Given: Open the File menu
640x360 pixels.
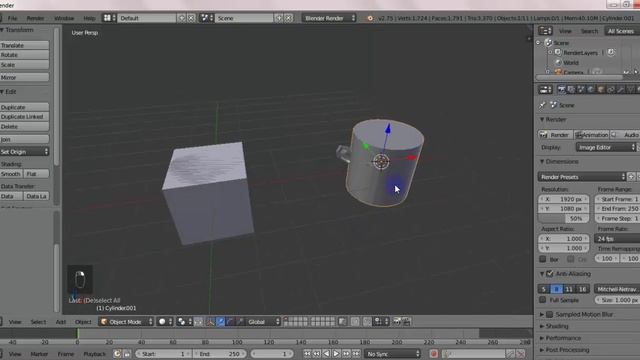Looking at the screenshot, I should [x=12, y=18].
